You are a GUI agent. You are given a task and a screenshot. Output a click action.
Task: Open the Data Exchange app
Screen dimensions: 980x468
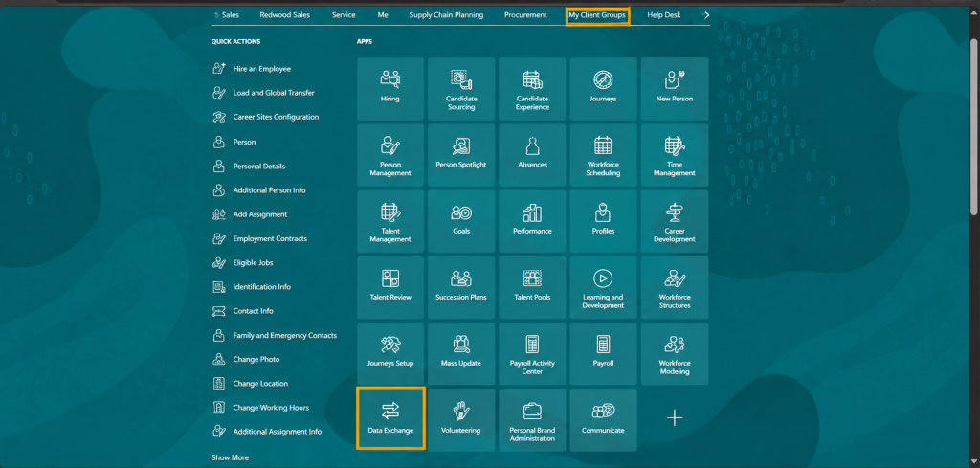coord(390,418)
